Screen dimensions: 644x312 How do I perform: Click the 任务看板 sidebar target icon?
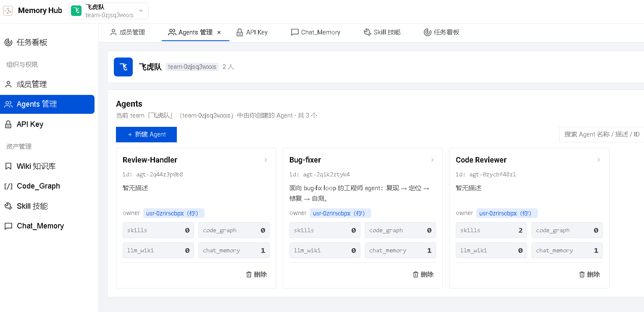(x=8, y=42)
